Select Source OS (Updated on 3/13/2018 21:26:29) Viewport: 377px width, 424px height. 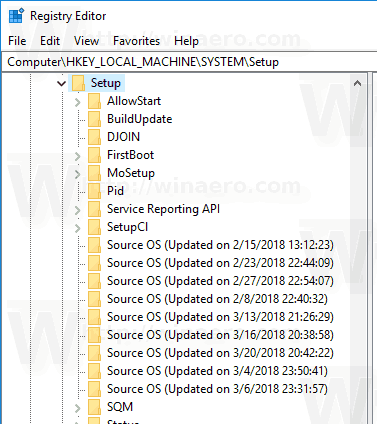[x=220, y=317]
